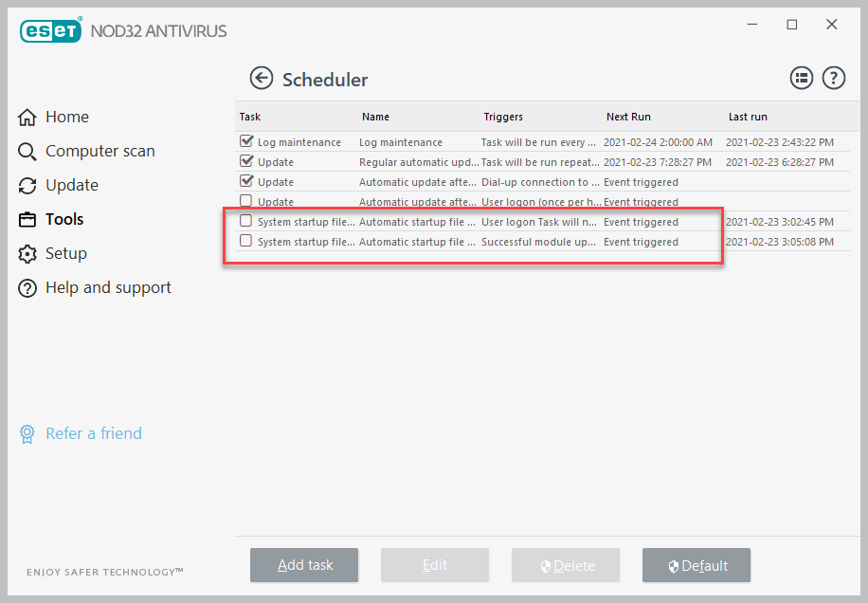Viewport: 868px width, 603px height.
Task: Restore defaults with the Default button
Action: pyautogui.click(x=696, y=565)
